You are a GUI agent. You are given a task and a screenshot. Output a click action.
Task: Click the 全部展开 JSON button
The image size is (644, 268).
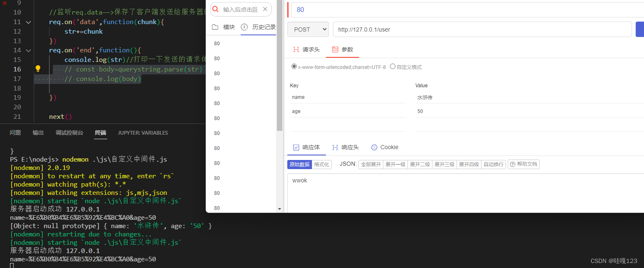pyautogui.click(x=370, y=164)
